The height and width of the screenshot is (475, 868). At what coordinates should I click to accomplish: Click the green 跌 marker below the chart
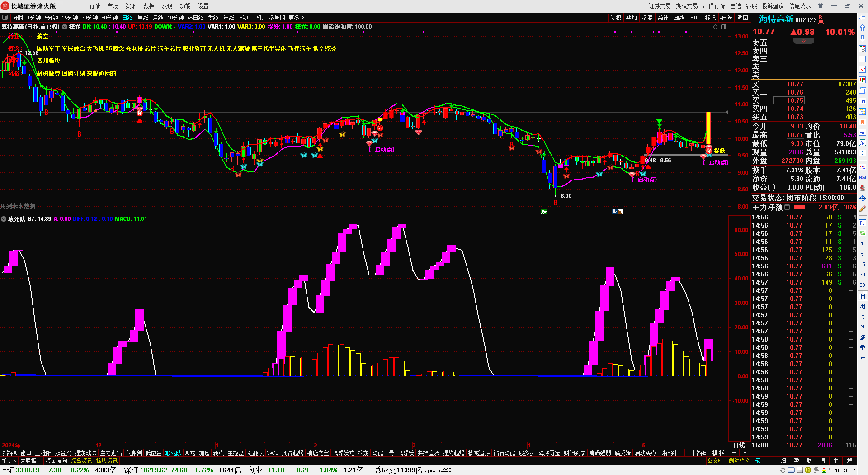pos(544,211)
